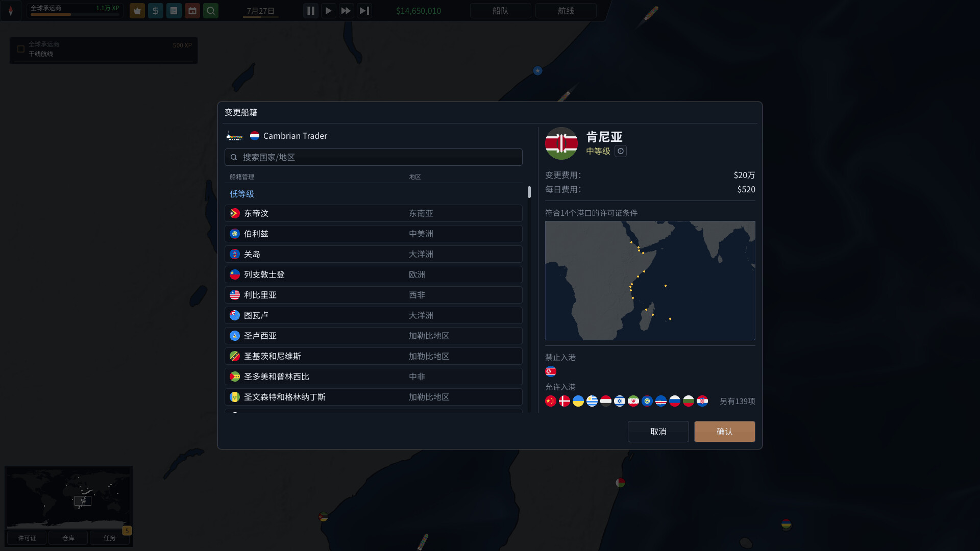The width and height of the screenshot is (980, 551).
Task: Open the red calendar icon
Action: tap(192, 11)
